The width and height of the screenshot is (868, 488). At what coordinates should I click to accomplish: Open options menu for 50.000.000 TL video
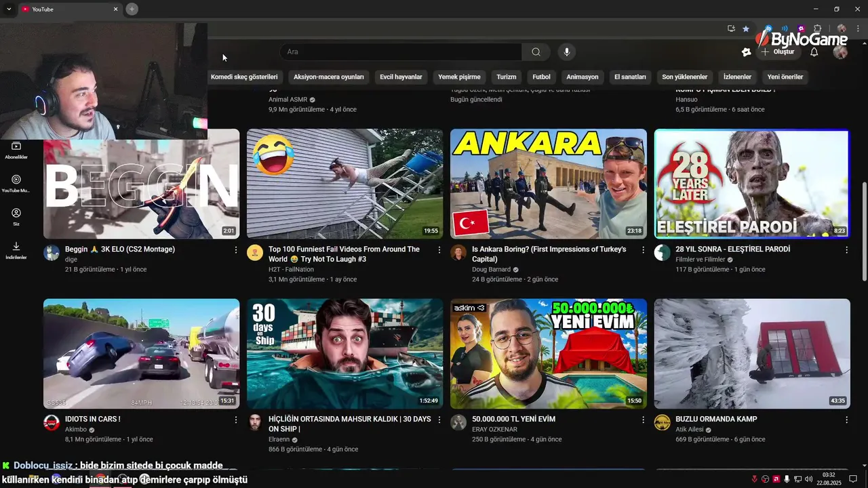pyautogui.click(x=643, y=420)
